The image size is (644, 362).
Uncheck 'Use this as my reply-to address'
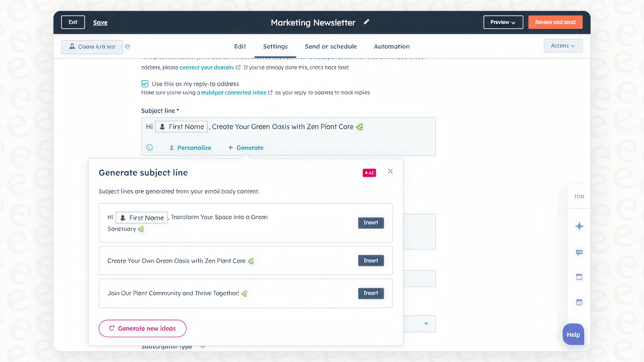click(x=145, y=84)
